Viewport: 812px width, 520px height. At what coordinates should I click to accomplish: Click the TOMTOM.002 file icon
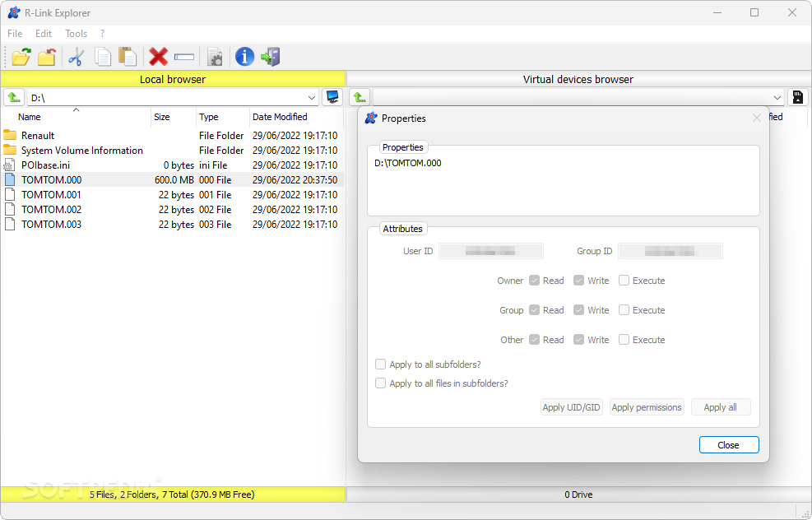click(9, 209)
